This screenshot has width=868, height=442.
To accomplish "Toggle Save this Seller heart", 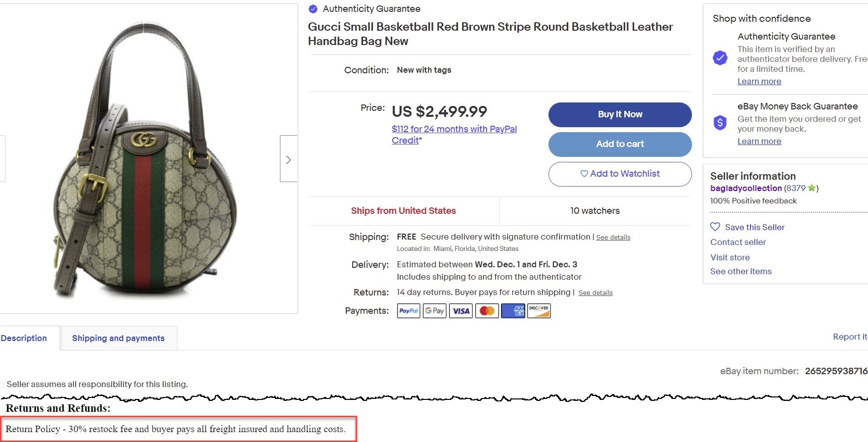I will tap(715, 227).
